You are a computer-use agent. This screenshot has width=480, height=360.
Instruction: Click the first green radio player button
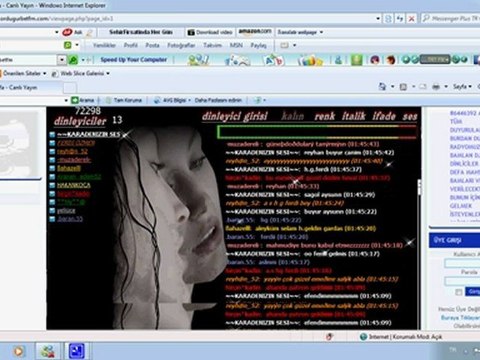[x=406, y=60]
